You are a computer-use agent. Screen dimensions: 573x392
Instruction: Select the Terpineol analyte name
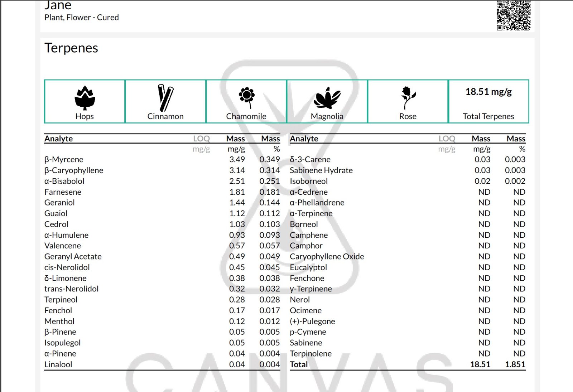pos(61,300)
